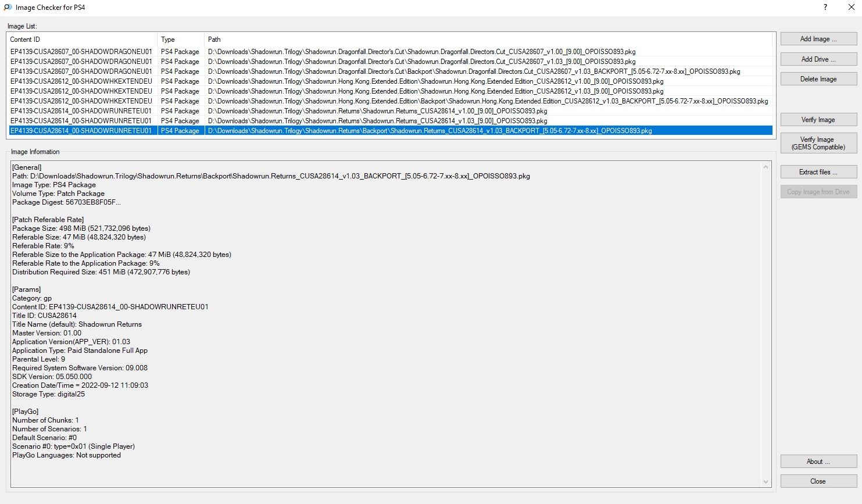This screenshot has height=504, width=862.
Task: Close the window with the X button
Action: point(851,8)
